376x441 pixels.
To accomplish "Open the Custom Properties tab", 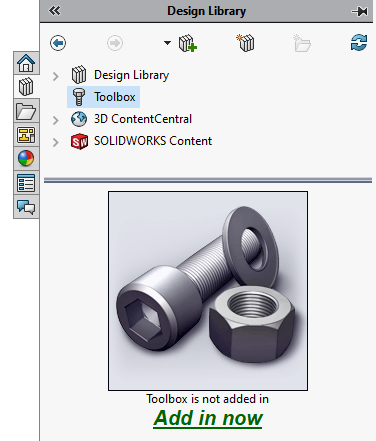I will (26, 183).
